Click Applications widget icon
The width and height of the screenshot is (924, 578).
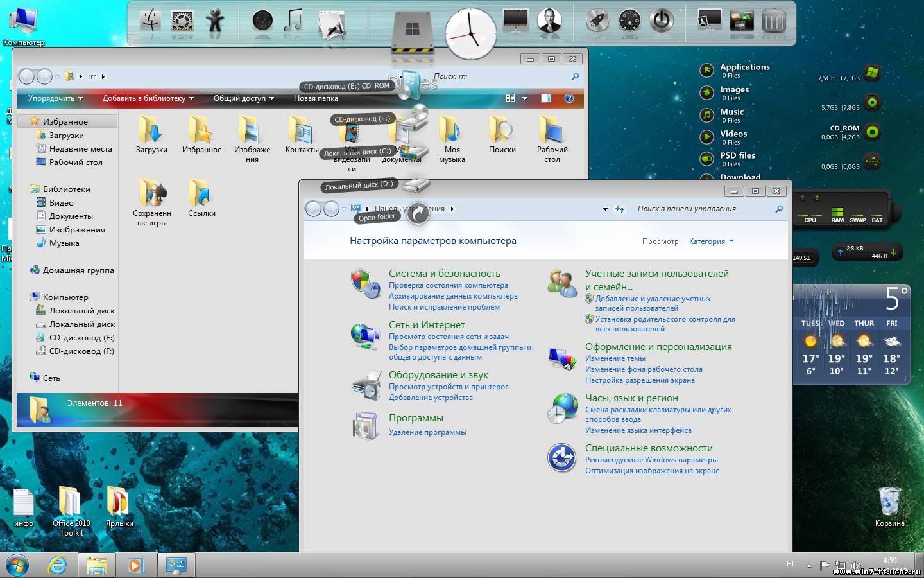[x=706, y=71]
